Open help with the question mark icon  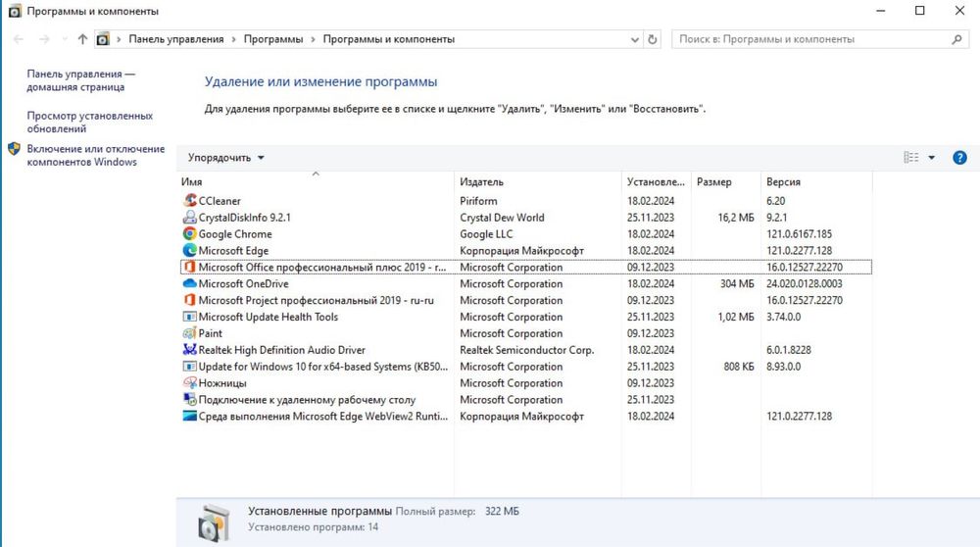click(x=959, y=158)
